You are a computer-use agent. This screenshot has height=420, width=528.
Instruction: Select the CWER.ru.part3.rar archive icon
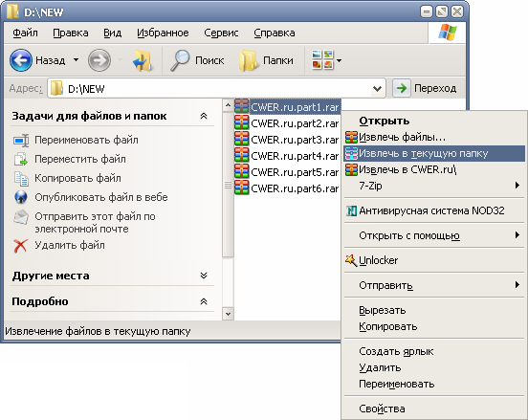(x=241, y=140)
